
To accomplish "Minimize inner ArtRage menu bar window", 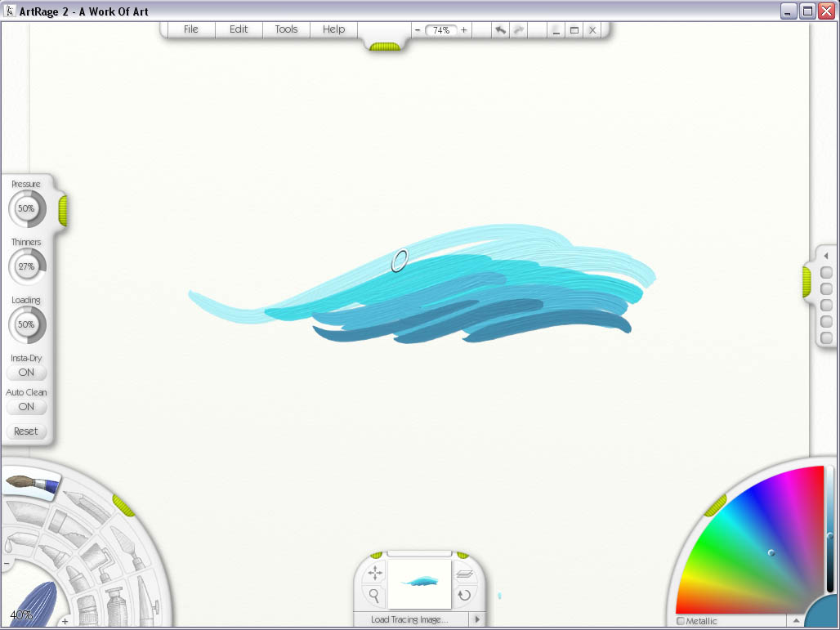I will click(x=556, y=30).
